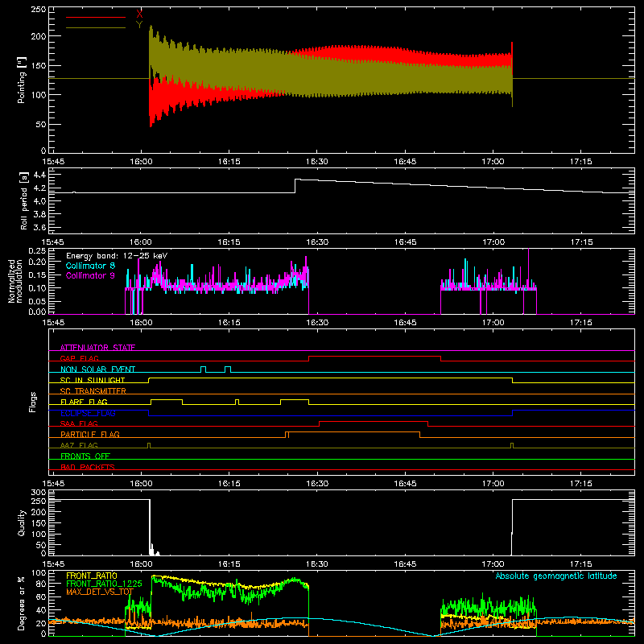Click the 'Absolute geomagnetic latitude' legend text
This screenshot has height=644, width=644.
556,576
